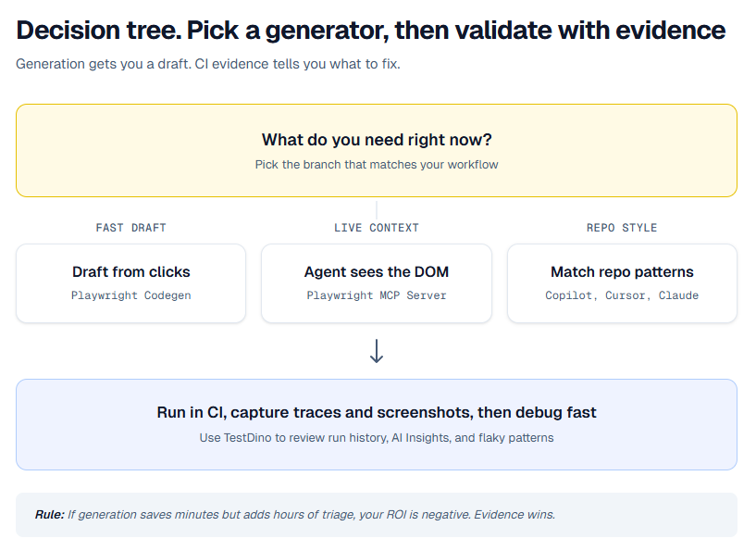
Task: Click the Playwright MCP Server label
Action: click(x=377, y=295)
